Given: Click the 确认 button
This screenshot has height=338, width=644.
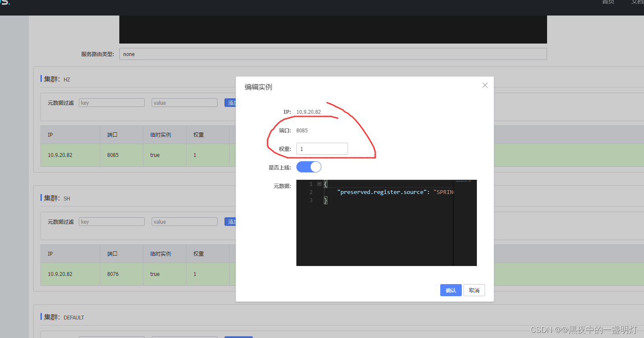Looking at the screenshot, I should [451, 290].
